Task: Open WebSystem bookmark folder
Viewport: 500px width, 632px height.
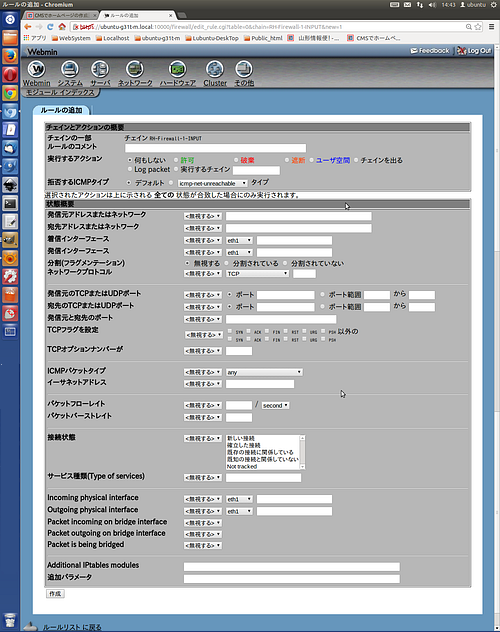Action: [71, 38]
